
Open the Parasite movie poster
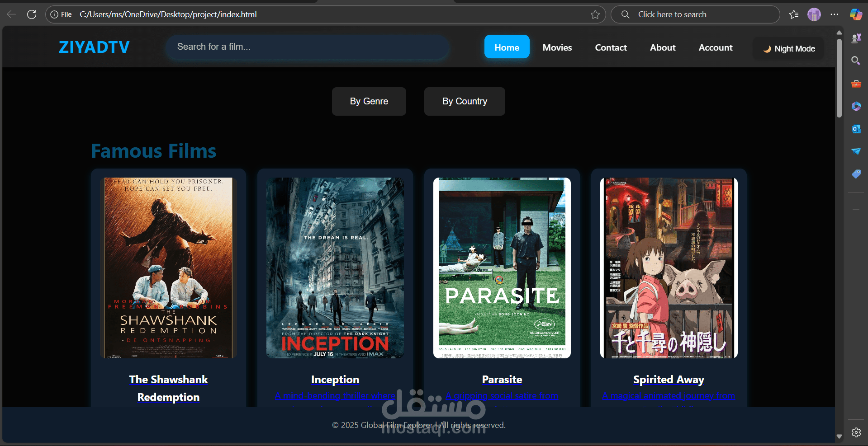pos(502,268)
